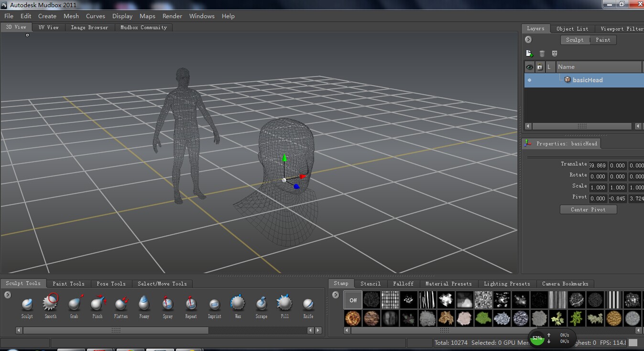The width and height of the screenshot is (644, 351).
Task: Click the Center Pivot button
Action: 588,209
